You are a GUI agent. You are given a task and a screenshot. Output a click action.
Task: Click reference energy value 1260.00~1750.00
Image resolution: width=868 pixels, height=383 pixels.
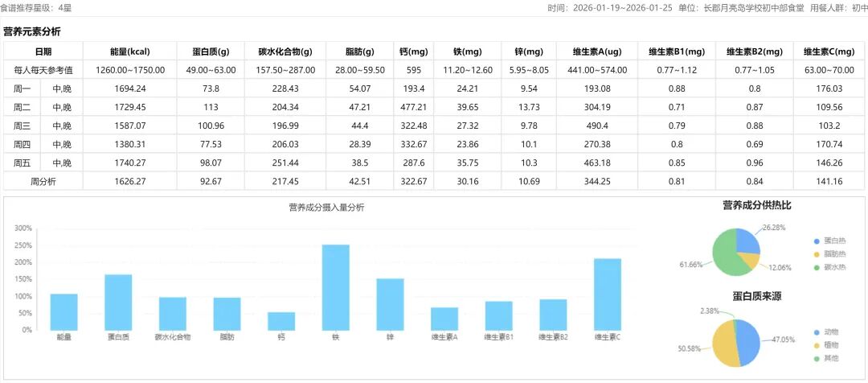coord(130,70)
